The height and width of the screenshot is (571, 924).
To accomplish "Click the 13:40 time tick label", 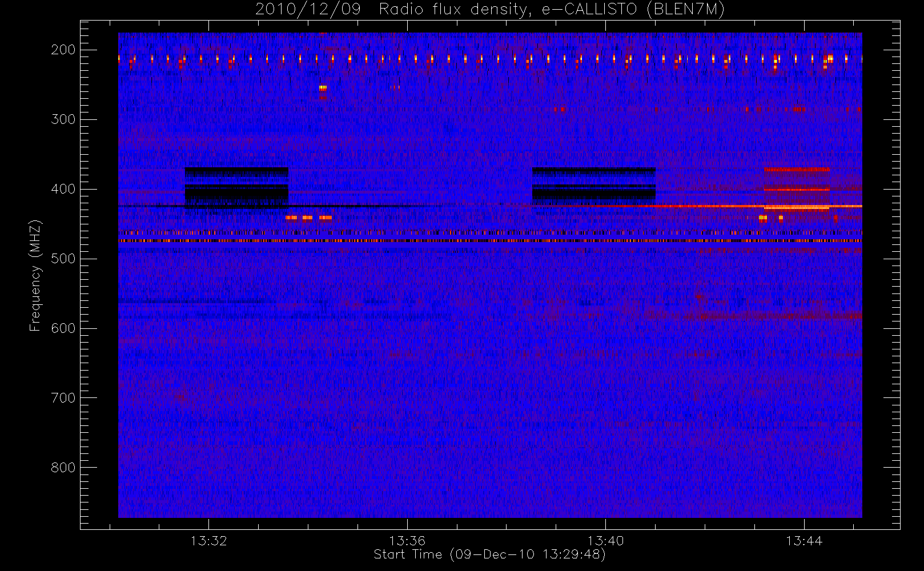I will [605, 540].
